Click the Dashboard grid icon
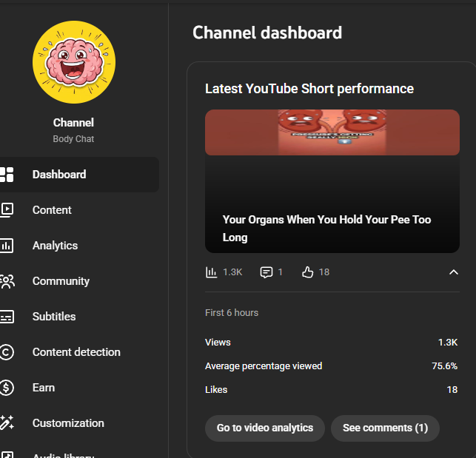476x458 pixels. [x=7, y=175]
